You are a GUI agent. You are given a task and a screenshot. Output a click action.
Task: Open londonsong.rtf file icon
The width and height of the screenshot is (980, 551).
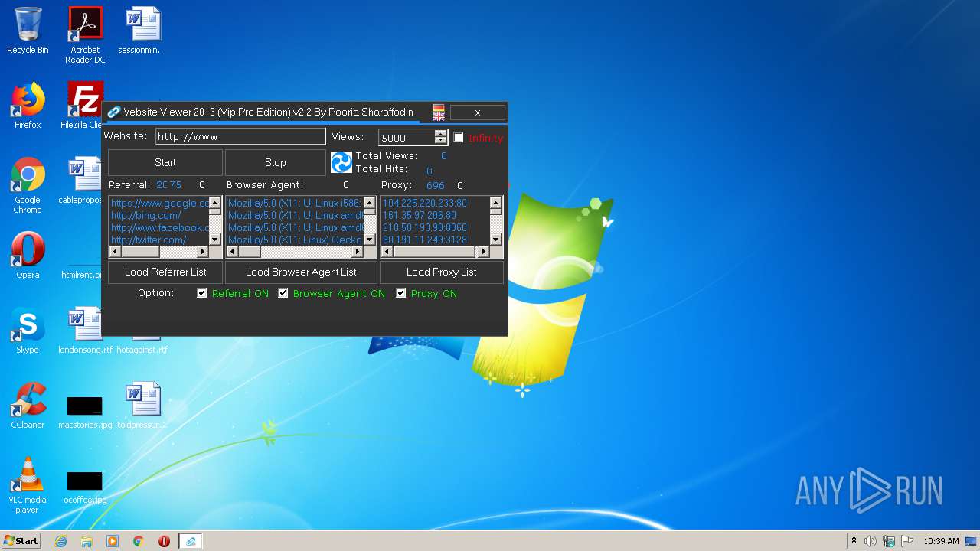pyautogui.click(x=85, y=331)
